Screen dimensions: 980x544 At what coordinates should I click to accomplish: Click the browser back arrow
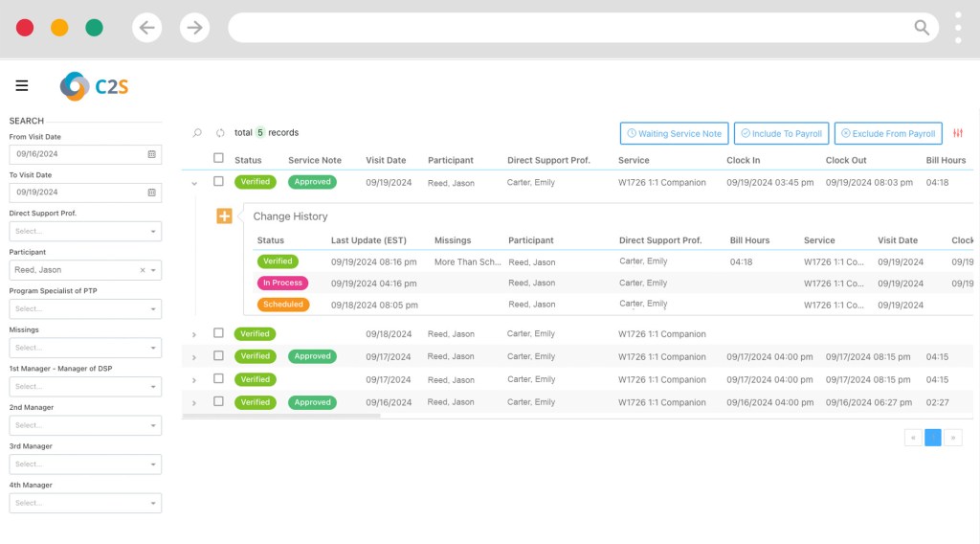pos(146,28)
